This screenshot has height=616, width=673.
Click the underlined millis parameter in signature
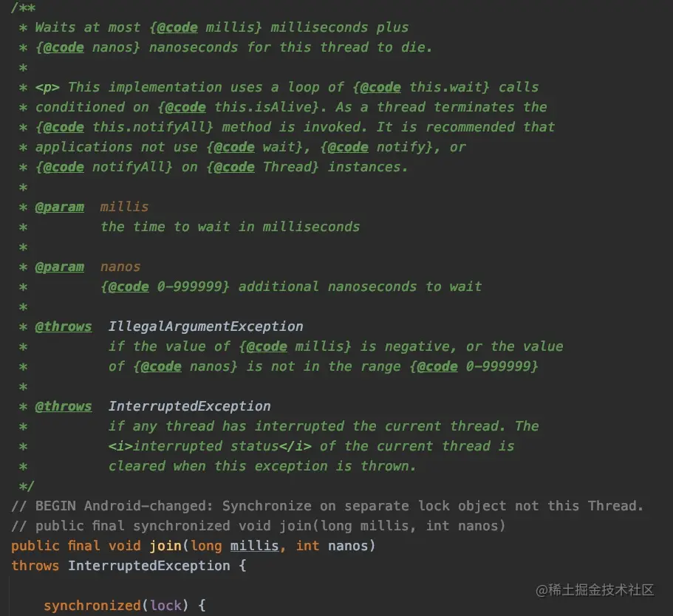[254, 546]
